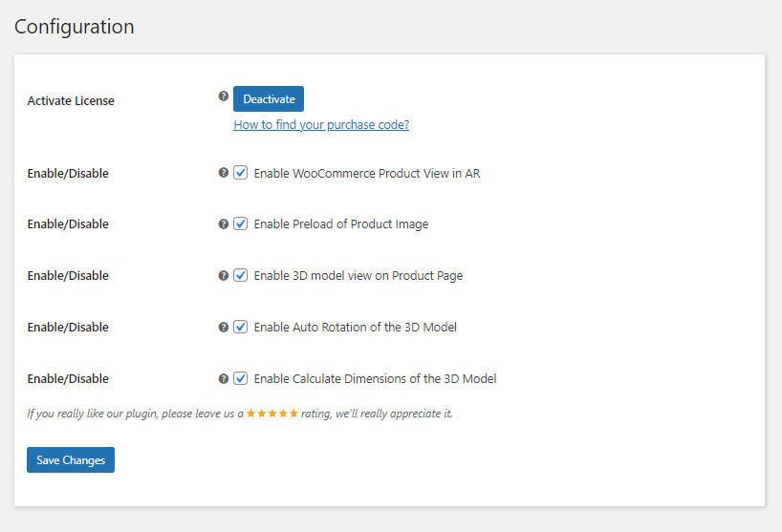782x532 pixels.
Task: Click help icon for 3D model view
Action: pos(224,275)
